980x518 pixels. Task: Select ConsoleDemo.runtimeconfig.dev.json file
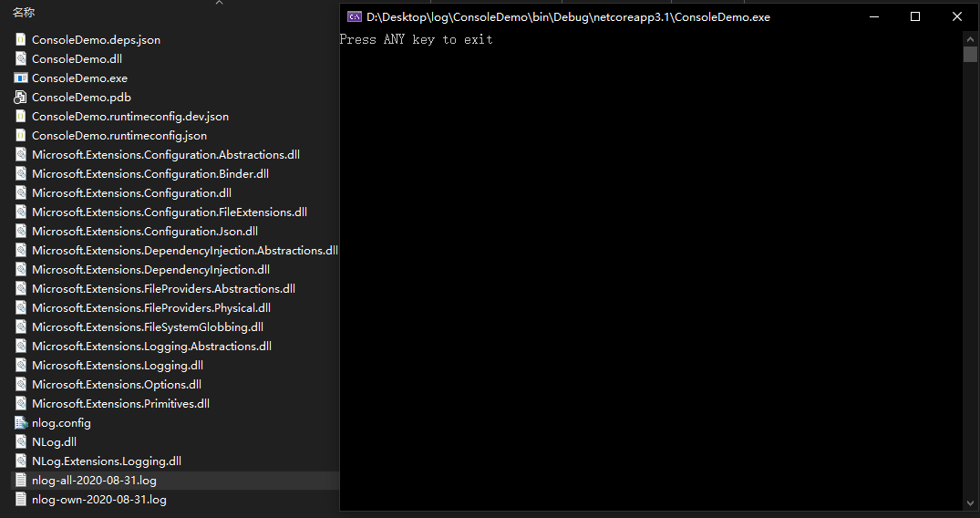coord(129,116)
